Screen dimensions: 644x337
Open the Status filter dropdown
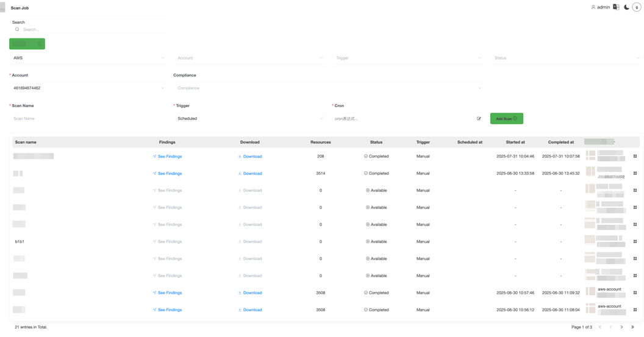click(567, 58)
